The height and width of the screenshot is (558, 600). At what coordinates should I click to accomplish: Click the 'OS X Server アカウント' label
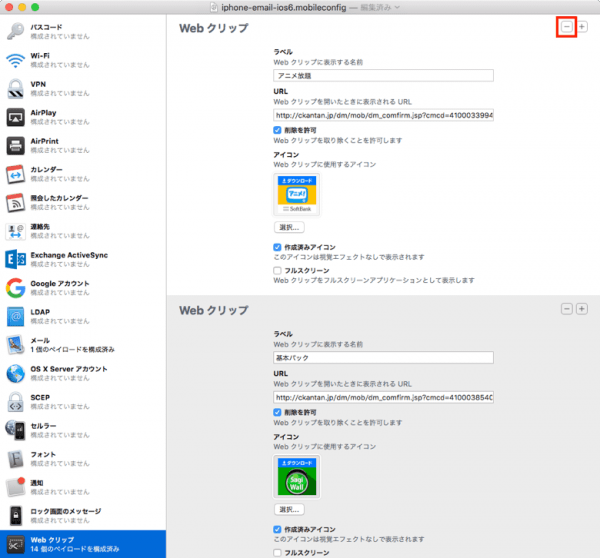click(x=69, y=369)
